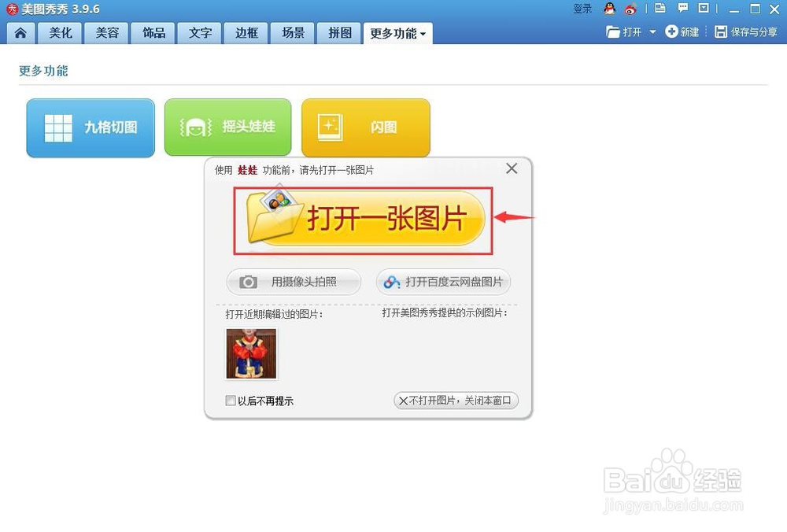Launch the 九格切图 feature tile
787x532 pixels.
91,128
